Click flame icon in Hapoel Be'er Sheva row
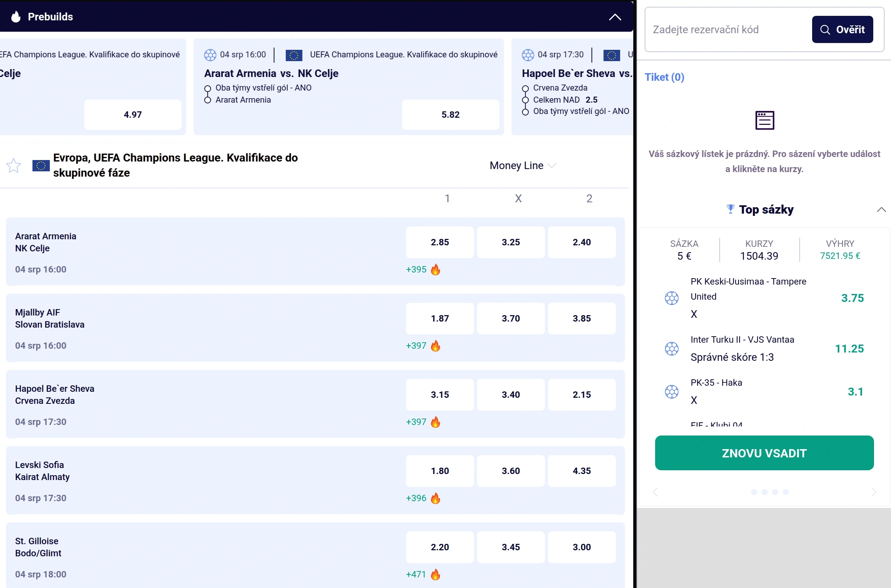 (435, 422)
